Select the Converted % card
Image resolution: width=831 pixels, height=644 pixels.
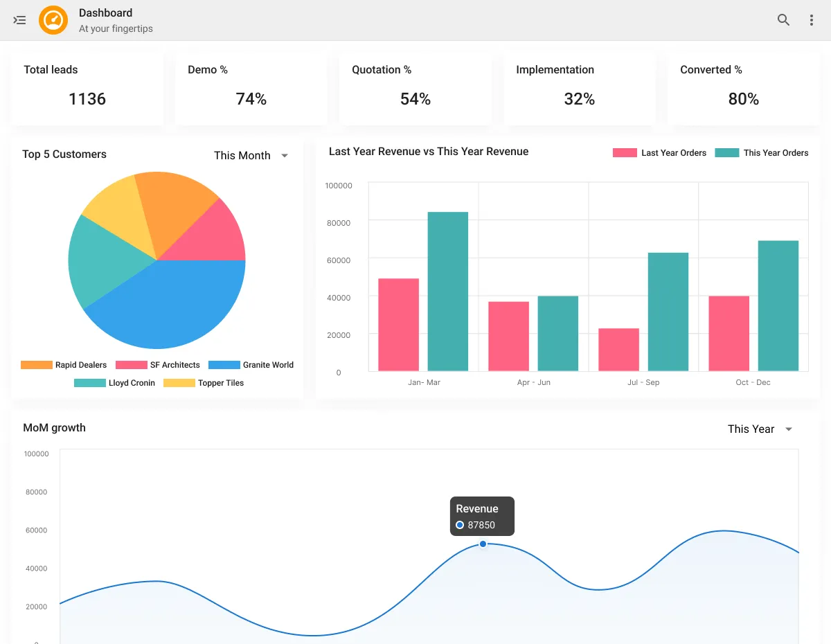743,88
